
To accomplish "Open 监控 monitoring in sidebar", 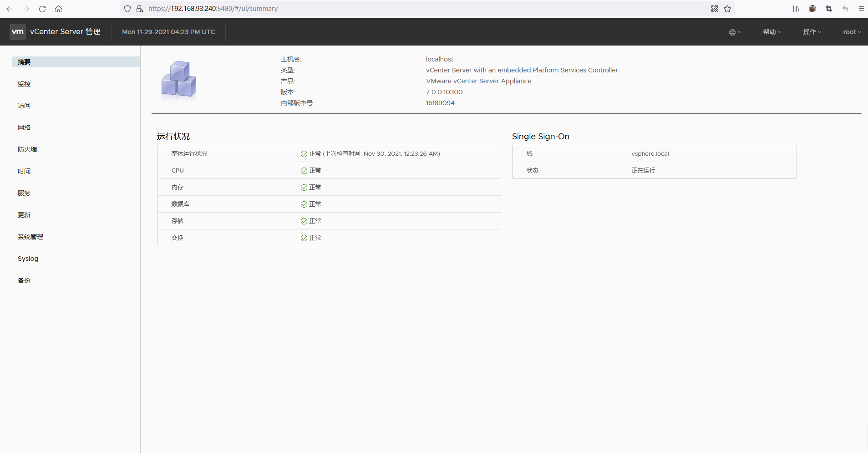I will pyautogui.click(x=24, y=84).
